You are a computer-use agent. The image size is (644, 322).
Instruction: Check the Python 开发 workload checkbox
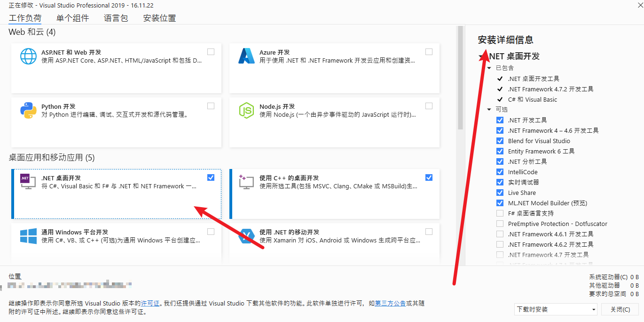[x=211, y=106]
